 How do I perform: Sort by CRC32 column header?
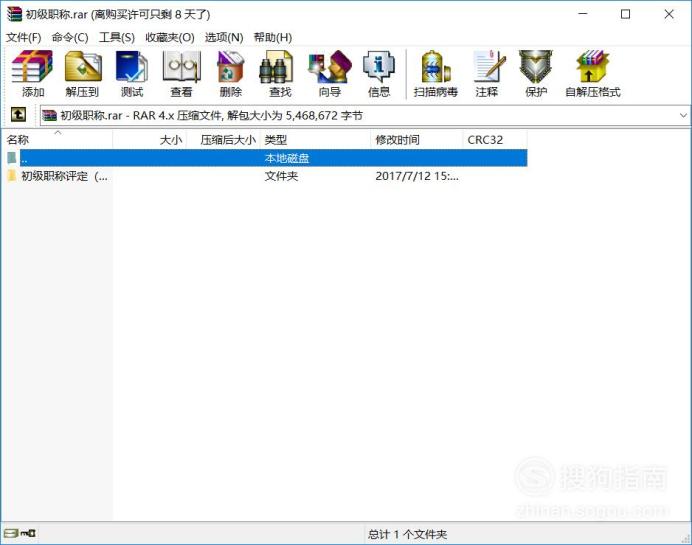495,140
